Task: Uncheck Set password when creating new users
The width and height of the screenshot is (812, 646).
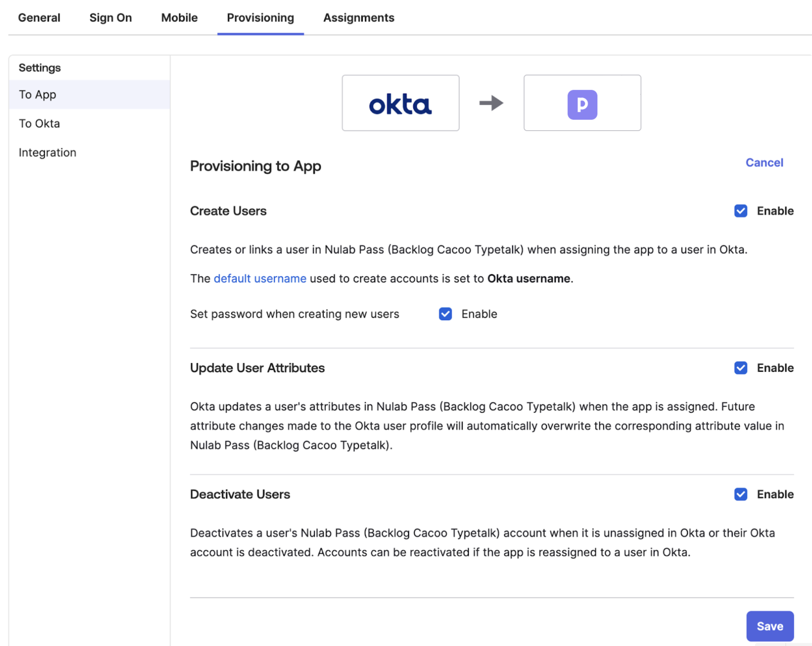Action: click(445, 314)
